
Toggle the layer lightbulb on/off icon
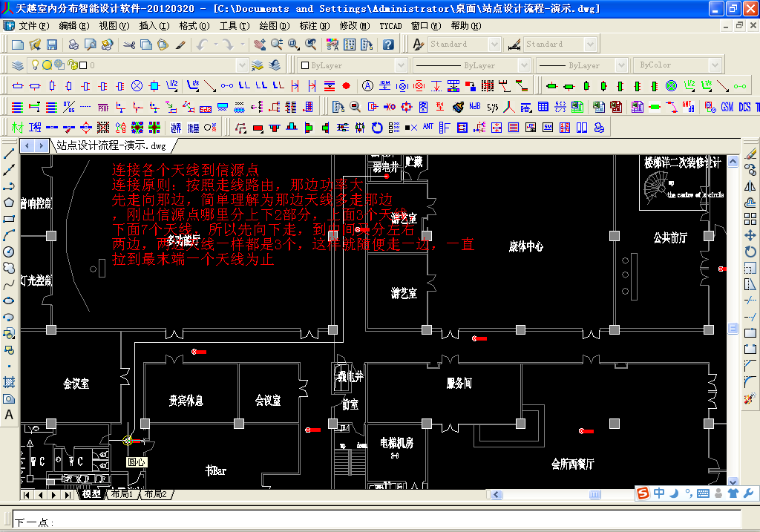click(x=34, y=65)
